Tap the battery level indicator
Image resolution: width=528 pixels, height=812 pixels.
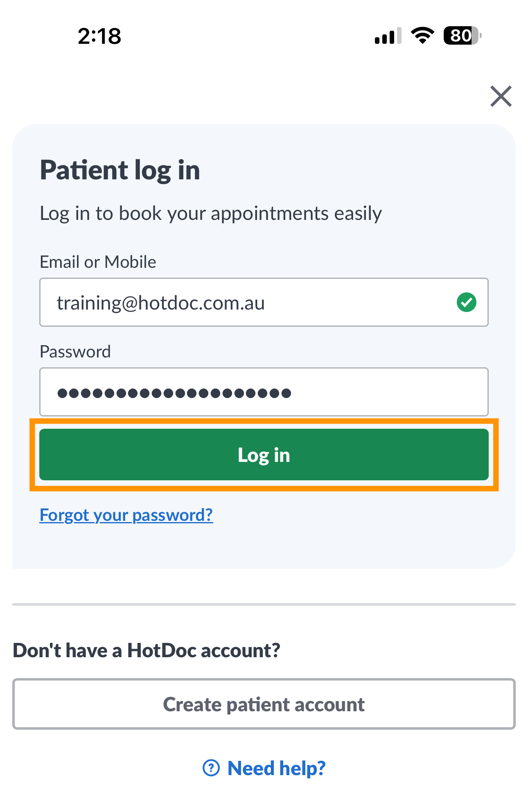tap(463, 36)
